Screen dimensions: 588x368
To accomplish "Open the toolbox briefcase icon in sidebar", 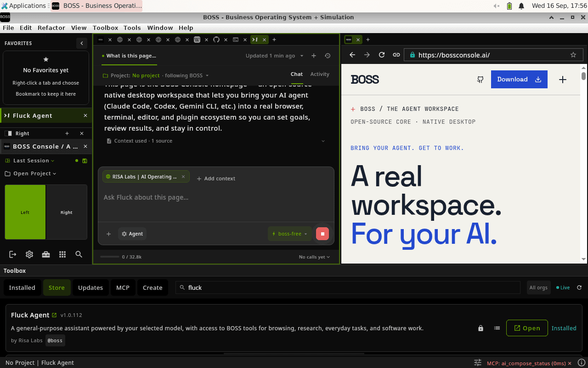I will pos(46,254).
